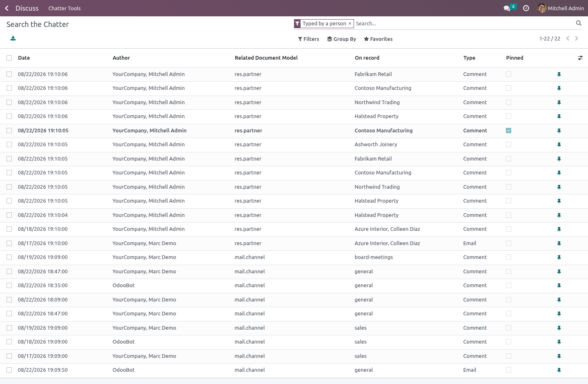The height and width of the screenshot is (384, 588).
Task: Click the pin icon on the Ashworth Joinery row
Action: [559, 145]
